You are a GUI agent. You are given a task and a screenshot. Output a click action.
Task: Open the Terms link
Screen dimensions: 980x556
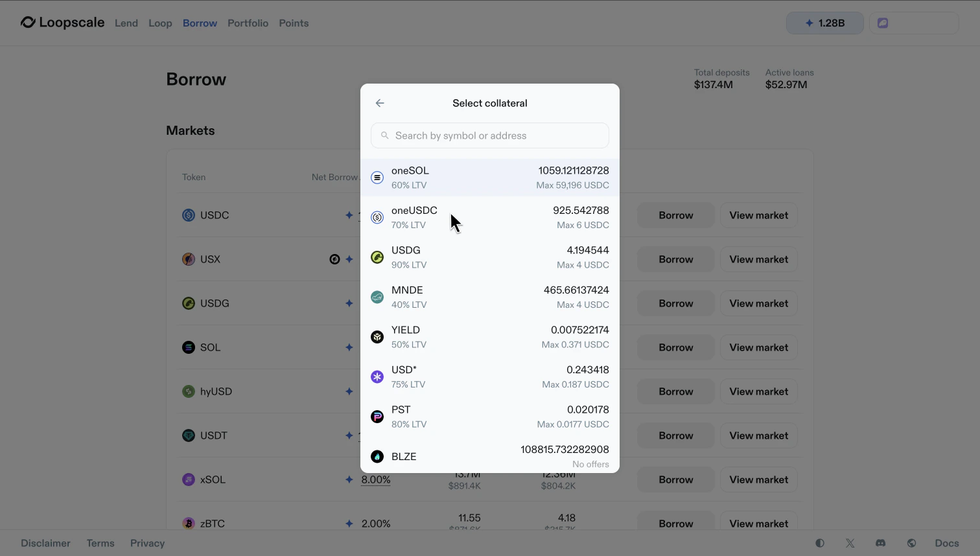pyautogui.click(x=100, y=543)
